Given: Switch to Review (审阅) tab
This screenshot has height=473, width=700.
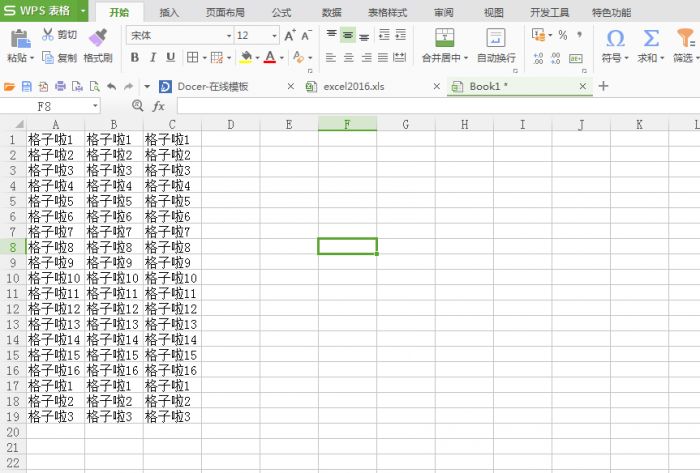Looking at the screenshot, I should point(444,12).
